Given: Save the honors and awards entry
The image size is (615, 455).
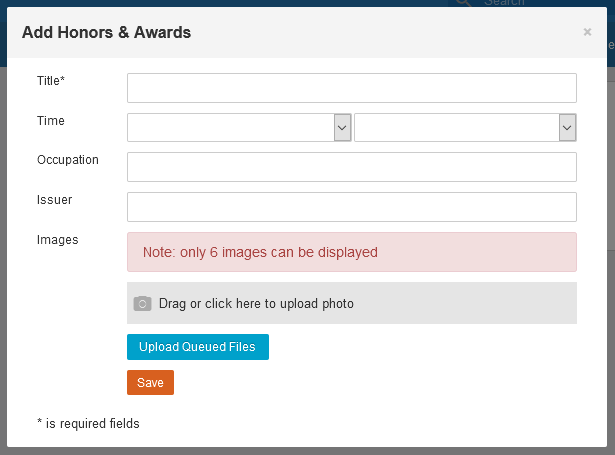Looking at the screenshot, I should point(150,382).
